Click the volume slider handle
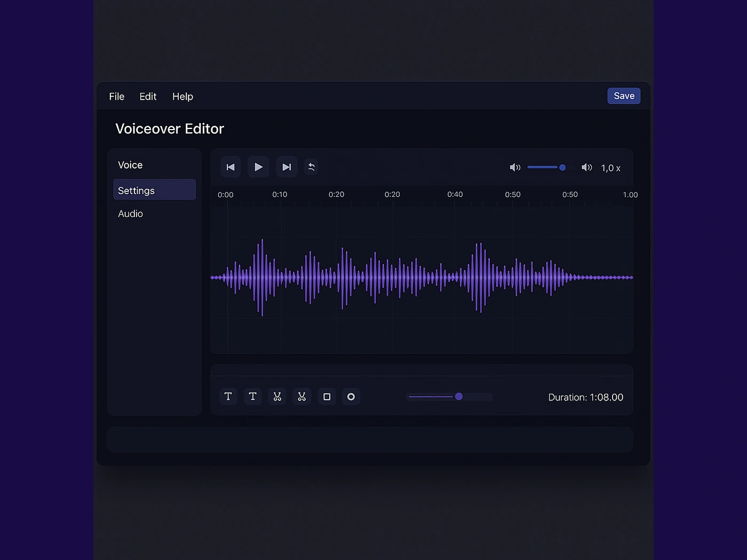Screen dimensions: 747x560 pos(562,167)
